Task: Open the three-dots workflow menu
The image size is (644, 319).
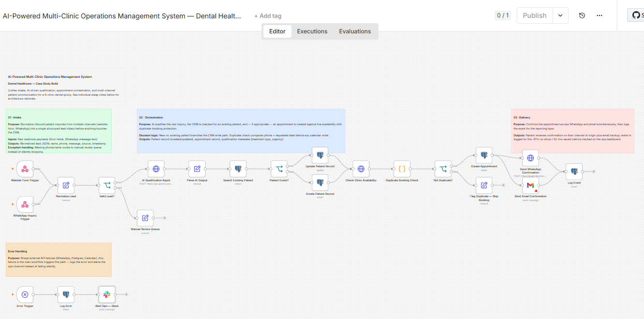Action: [600, 15]
